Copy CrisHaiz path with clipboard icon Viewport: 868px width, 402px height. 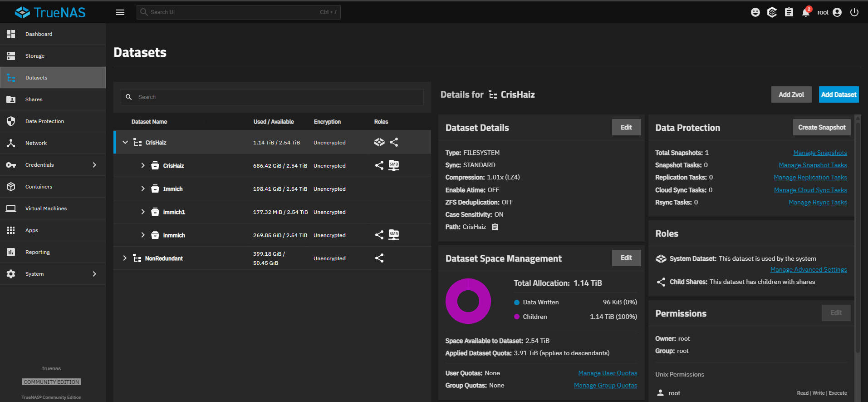pos(495,227)
